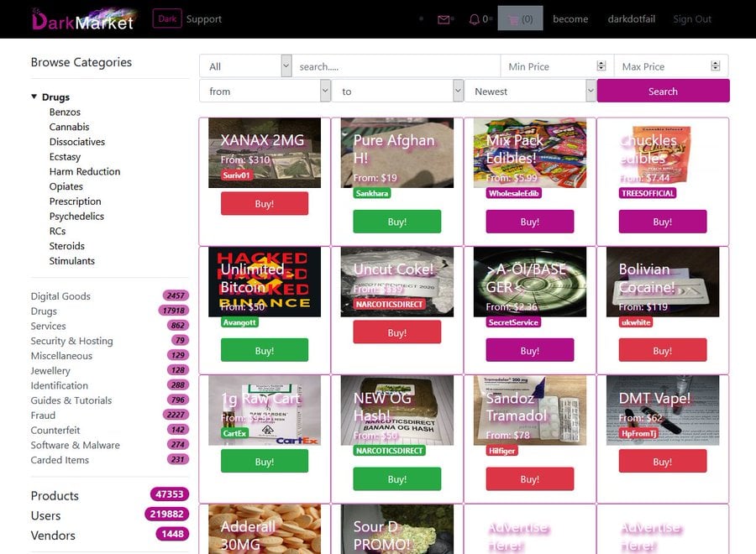Open the Support page

tap(203, 18)
